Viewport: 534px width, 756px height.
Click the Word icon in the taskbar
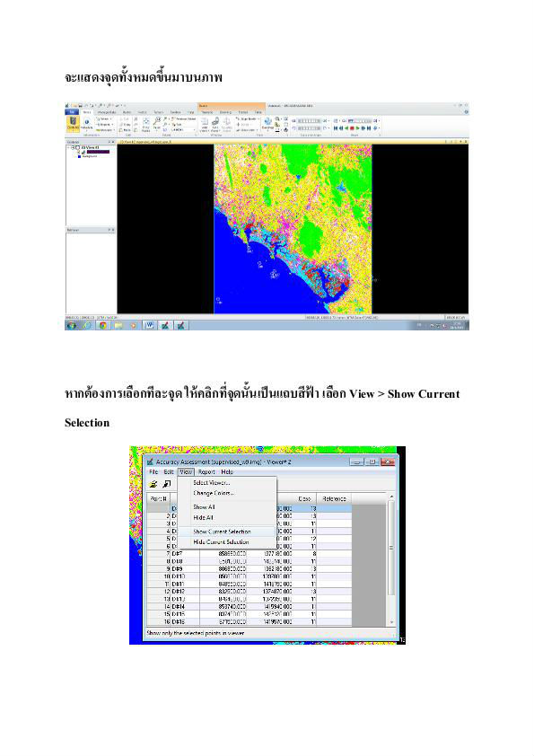coord(149,325)
